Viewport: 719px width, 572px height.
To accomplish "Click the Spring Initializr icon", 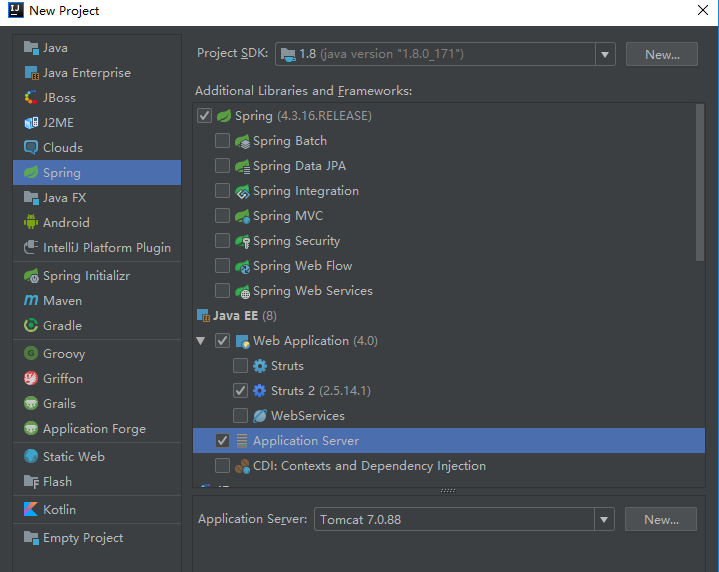I will [30, 275].
